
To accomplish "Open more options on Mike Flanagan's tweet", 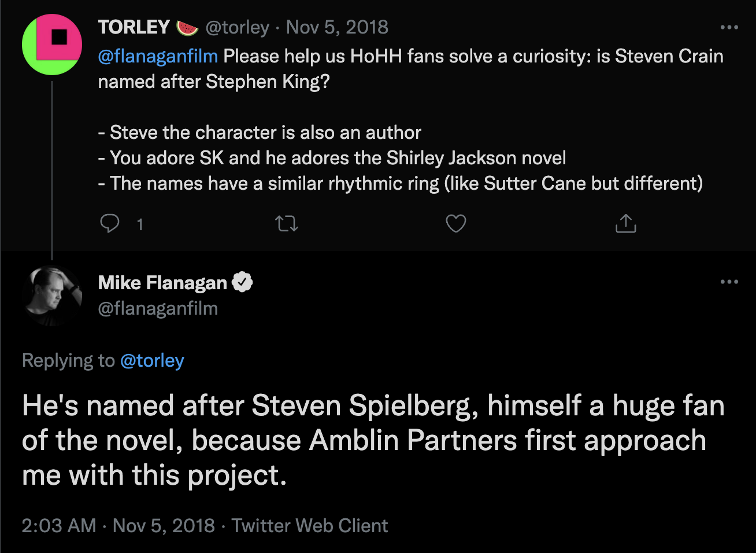I will tap(729, 282).
